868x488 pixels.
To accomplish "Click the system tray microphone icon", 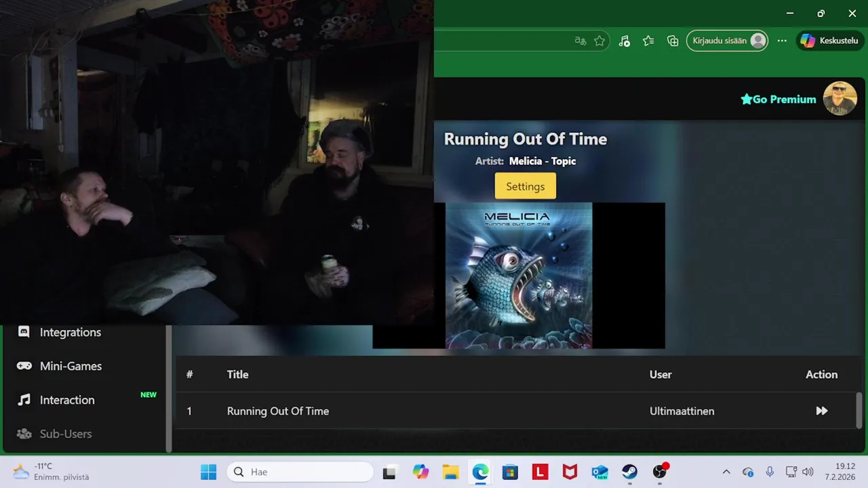I will 770,472.
